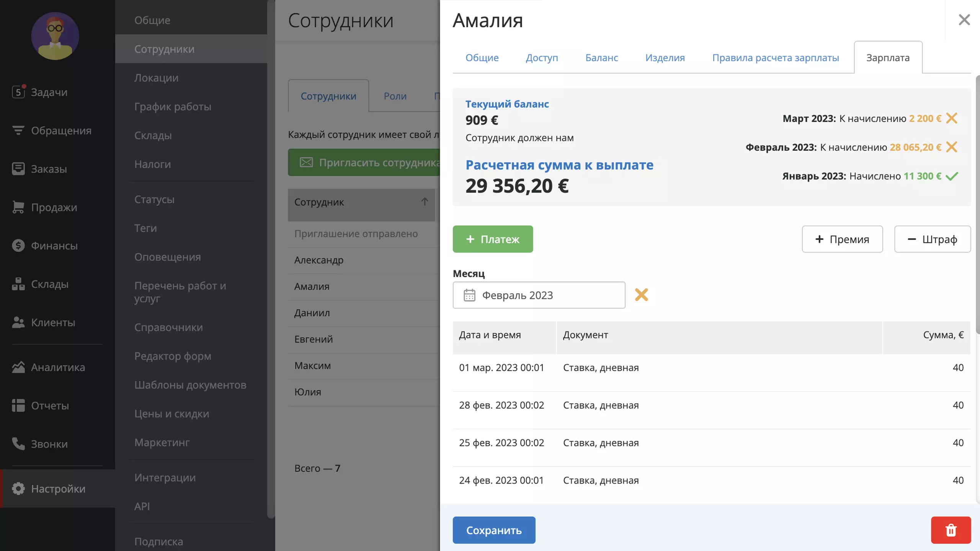The width and height of the screenshot is (980, 551).
Task: Switch to the Изделия tab
Action: pos(665,57)
